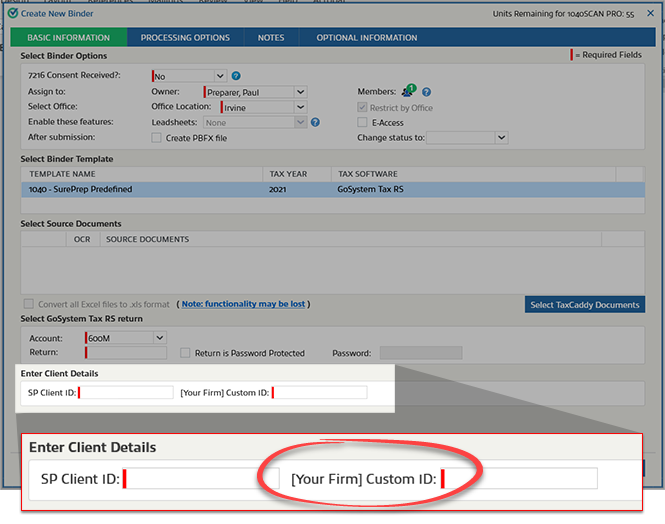Click help icon next to Leadsheets dropdown
This screenshot has width=665, height=524.
point(315,122)
